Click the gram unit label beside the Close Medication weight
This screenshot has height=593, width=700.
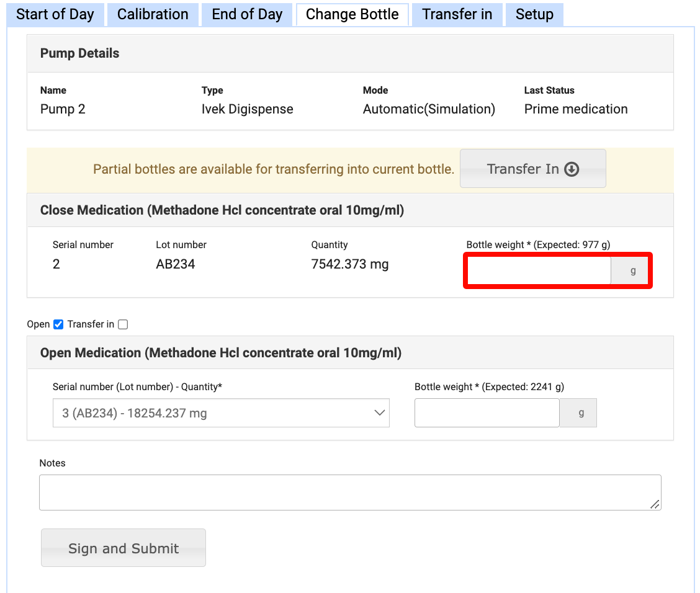pos(632,270)
